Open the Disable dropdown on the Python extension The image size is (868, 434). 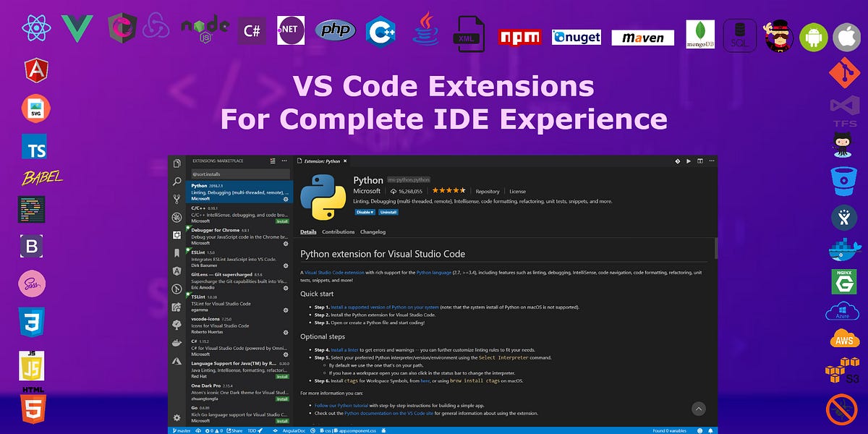pyautogui.click(x=364, y=212)
